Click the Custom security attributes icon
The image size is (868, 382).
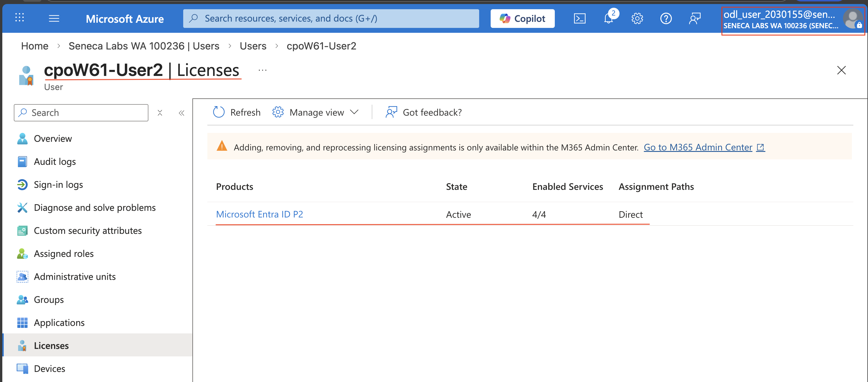[22, 231]
